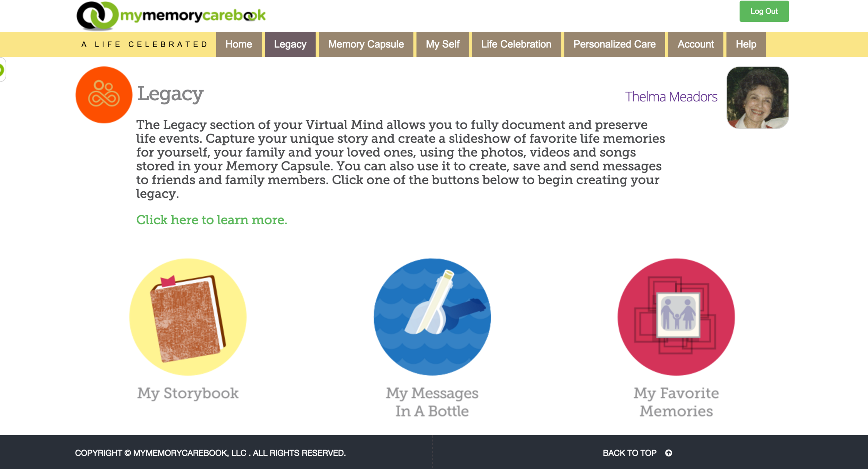Open Thelma Meadors profile photo
Viewport: 868px width, 469px height.
point(758,98)
